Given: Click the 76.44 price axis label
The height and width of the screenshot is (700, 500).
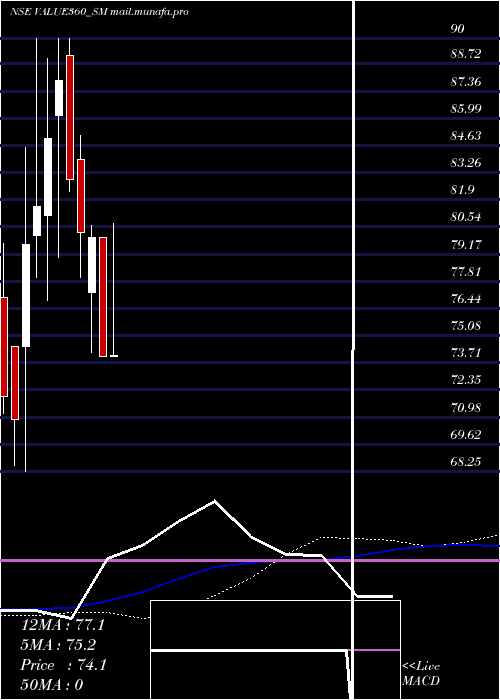Looking at the screenshot, I should [466, 298].
